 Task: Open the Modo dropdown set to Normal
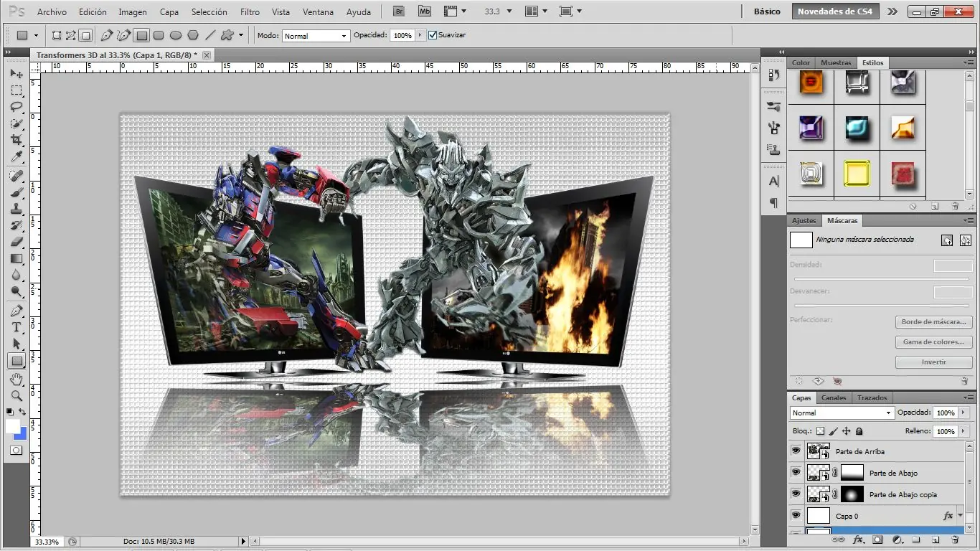316,36
